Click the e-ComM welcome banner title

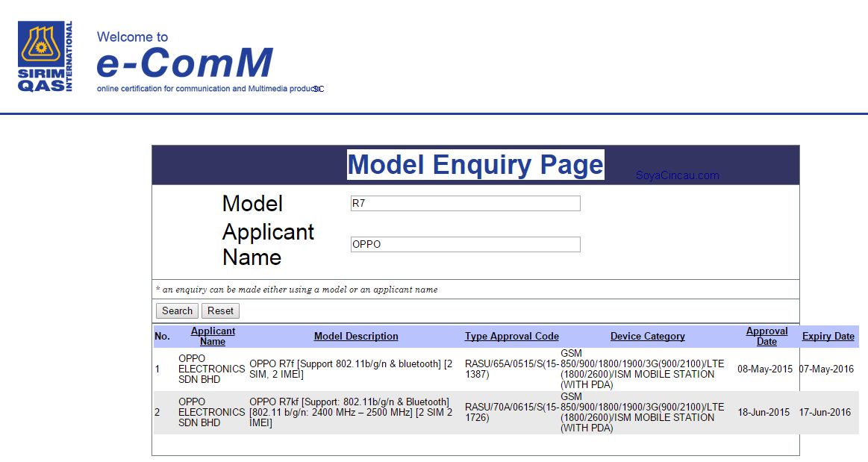click(x=184, y=63)
